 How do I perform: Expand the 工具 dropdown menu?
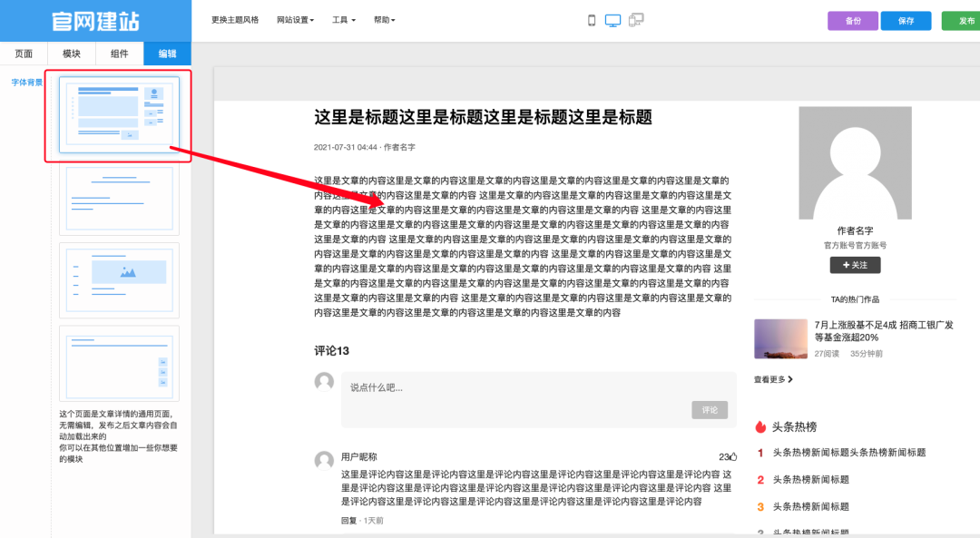click(x=343, y=20)
